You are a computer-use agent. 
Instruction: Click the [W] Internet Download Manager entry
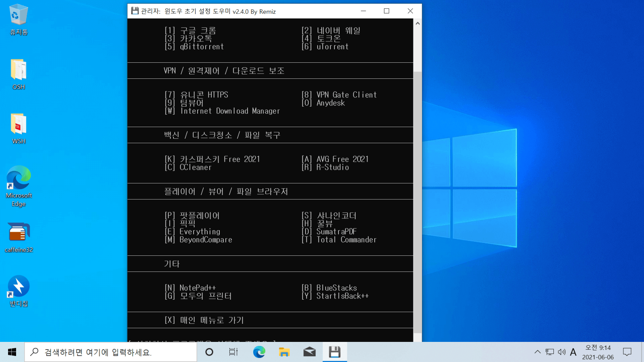click(222, 111)
